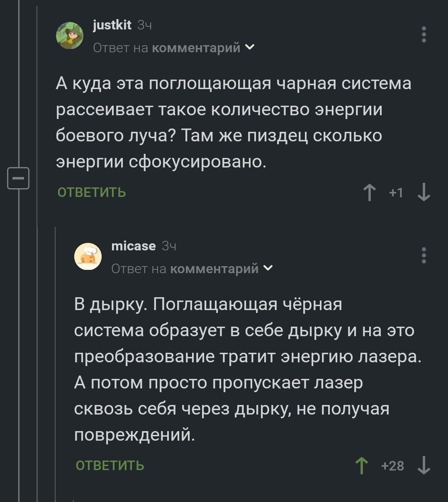This screenshot has height=502, width=448.
Task: Upvote micase's comment
Action: 362,466
